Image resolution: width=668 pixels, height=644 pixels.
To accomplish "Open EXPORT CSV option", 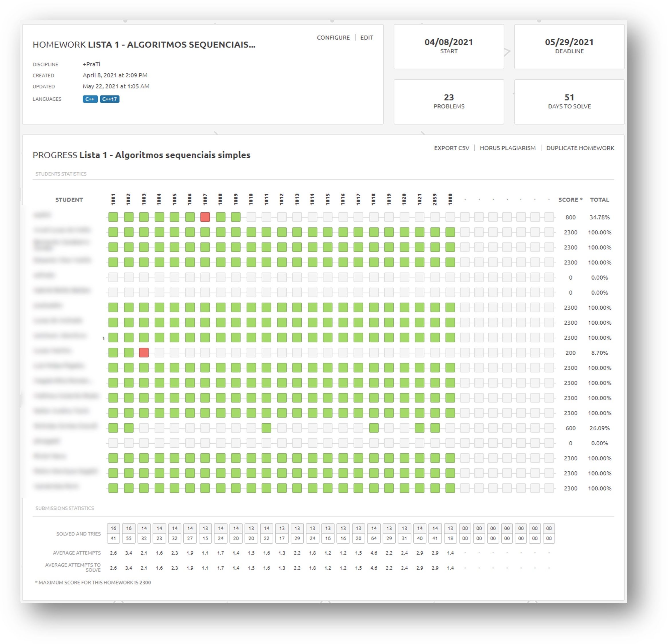I will (451, 148).
